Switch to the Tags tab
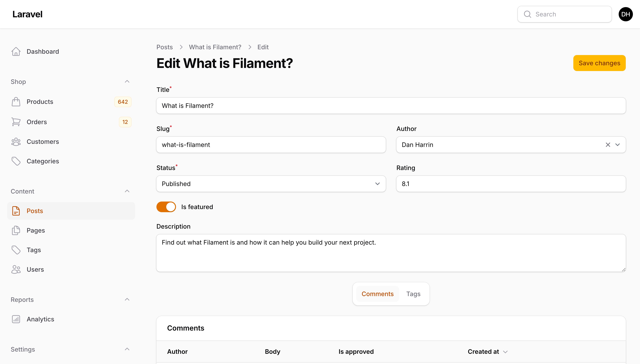This screenshot has height=364, width=640. tap(413, 294)
